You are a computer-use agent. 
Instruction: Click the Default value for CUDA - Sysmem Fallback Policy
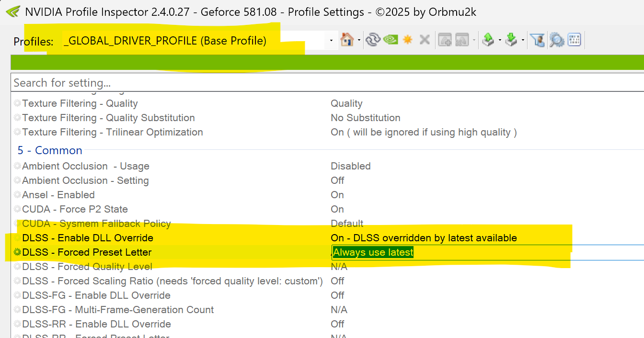pos(347,224)
